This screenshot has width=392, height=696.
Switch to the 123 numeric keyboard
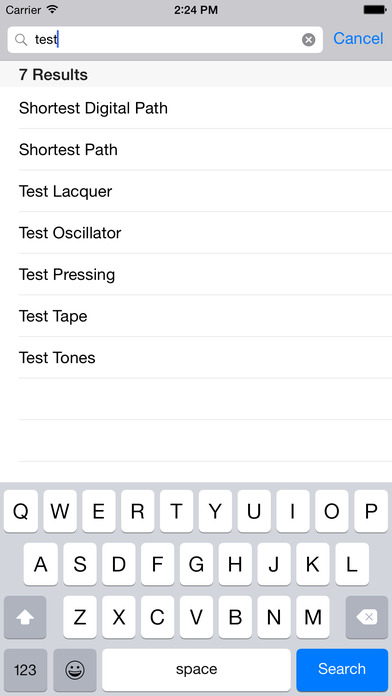pyautogui.click(x=25, y=670)
